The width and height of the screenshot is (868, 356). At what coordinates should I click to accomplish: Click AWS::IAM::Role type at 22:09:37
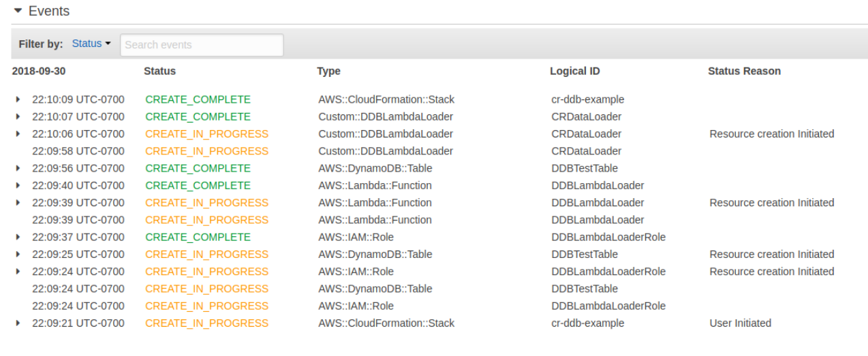tap(356, 237)
